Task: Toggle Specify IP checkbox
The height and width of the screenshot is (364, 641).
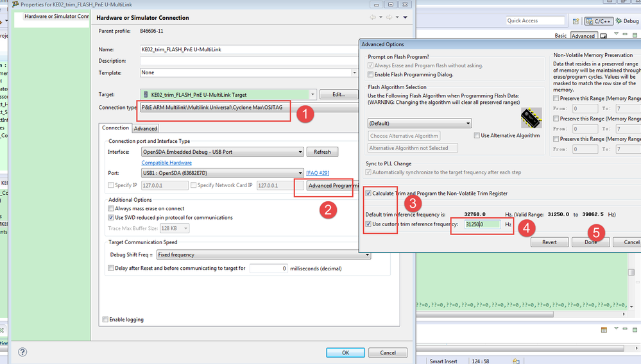Action: (111, 185)
